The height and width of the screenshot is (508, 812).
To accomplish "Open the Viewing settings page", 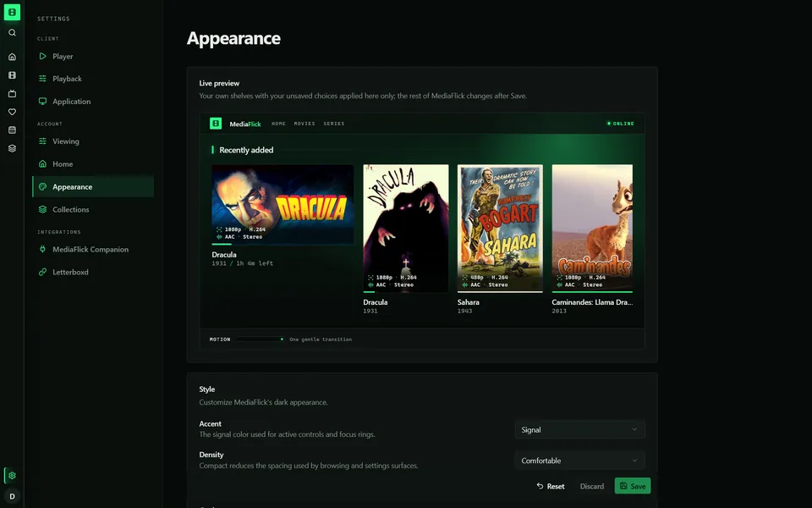I will [93, 141].
